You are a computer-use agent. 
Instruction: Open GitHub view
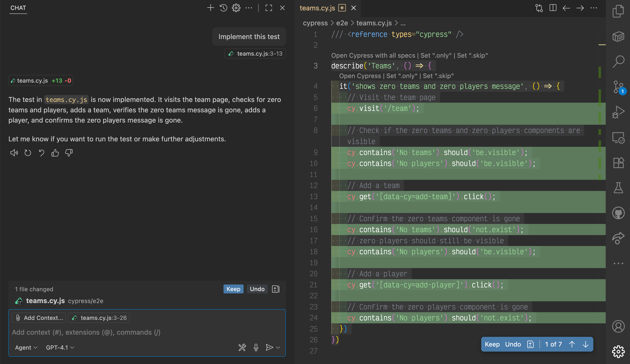[x=618, y=213]
